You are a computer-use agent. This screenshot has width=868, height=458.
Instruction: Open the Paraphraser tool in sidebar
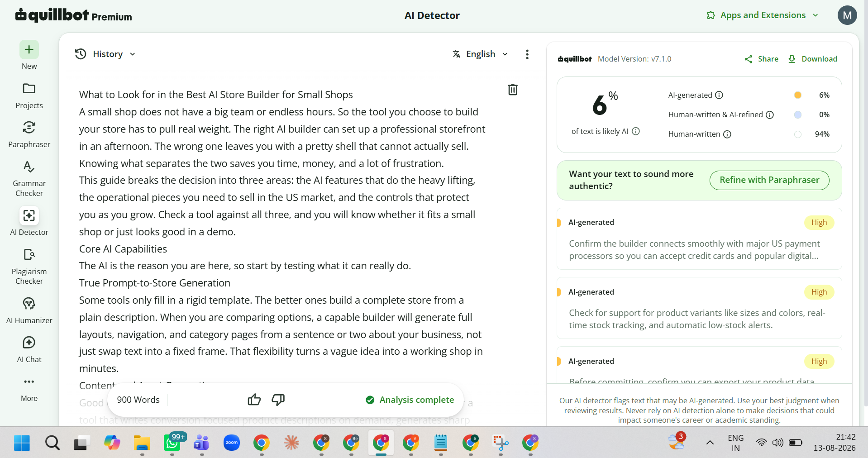(29, 134)
